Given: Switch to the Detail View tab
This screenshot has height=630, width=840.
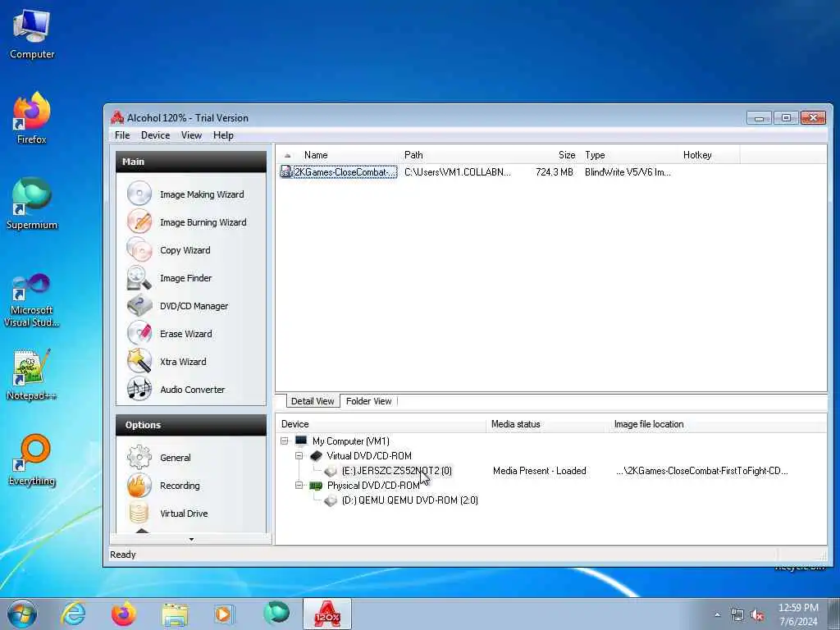Looking at the screenshot, I should (x=313, y=400).
